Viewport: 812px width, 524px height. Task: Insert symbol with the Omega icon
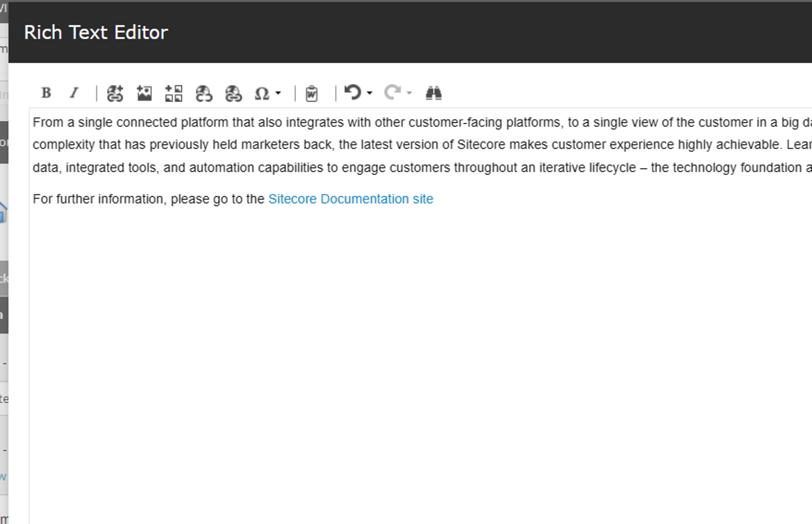coord(262,94)
